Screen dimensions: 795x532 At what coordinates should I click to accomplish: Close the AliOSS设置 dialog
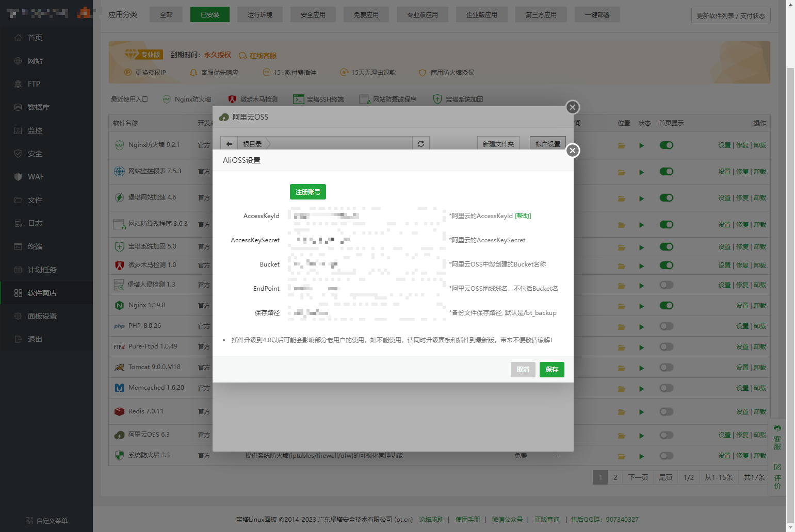pyautogui.click(x=572, y=151)
